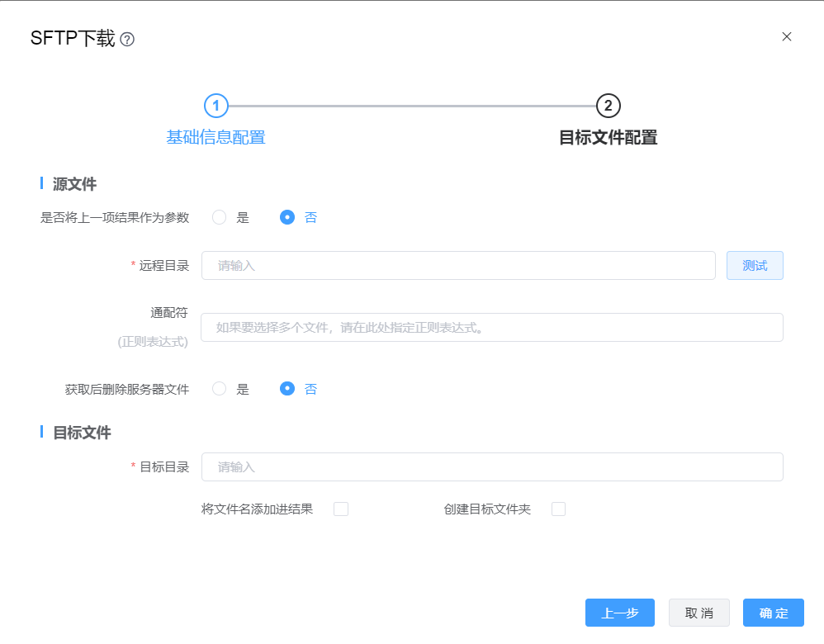Choose 是 for 获取后删除服务器文件

(220, 389)
